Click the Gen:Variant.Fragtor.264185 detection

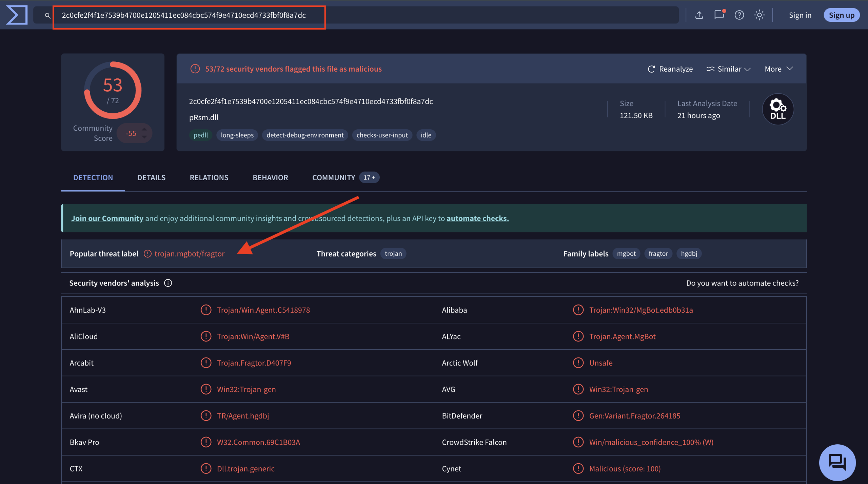(635, 416)
